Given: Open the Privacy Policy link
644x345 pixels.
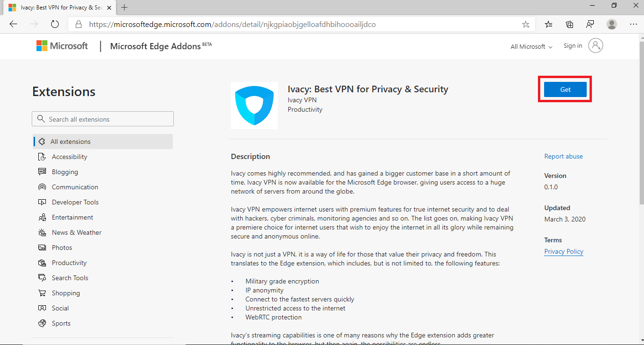Looking at the screenshot, I should pyautogui.click(x=563, y=251).
